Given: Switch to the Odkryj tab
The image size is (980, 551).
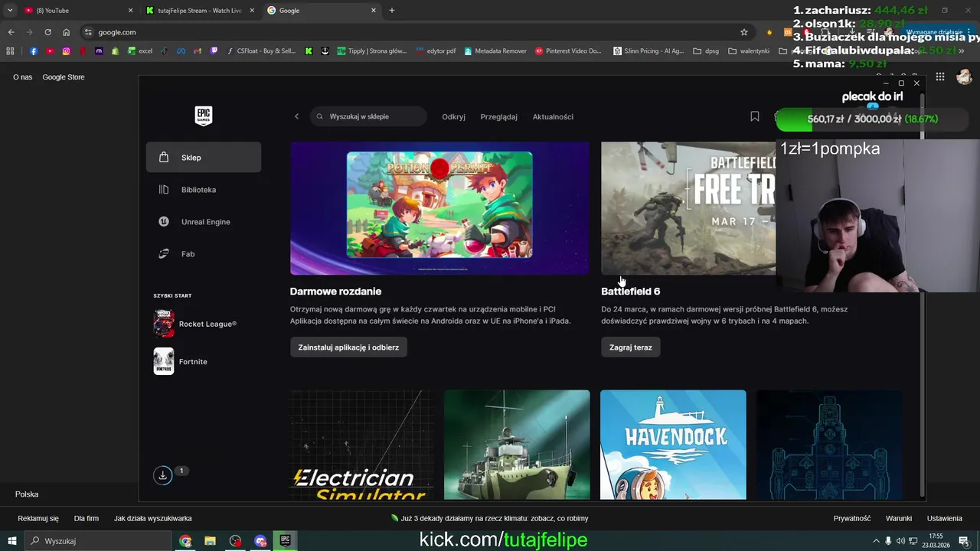Looking at the screenshot, I should [453, 116].
